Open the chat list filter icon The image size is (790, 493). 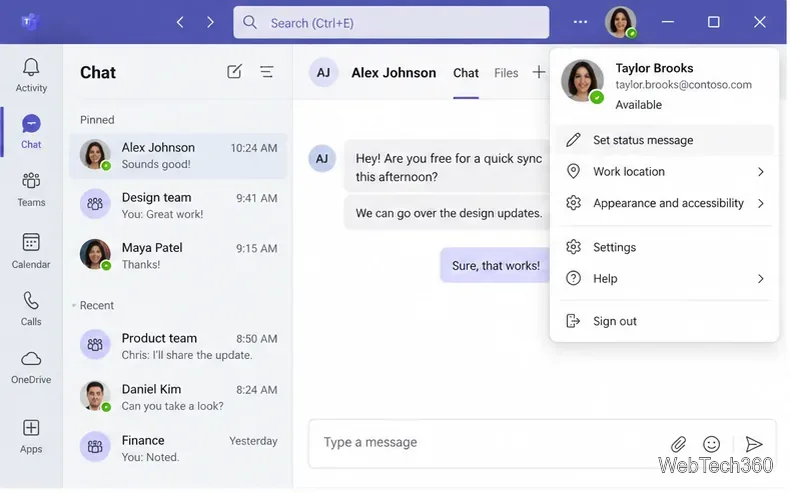click(267, 72)
